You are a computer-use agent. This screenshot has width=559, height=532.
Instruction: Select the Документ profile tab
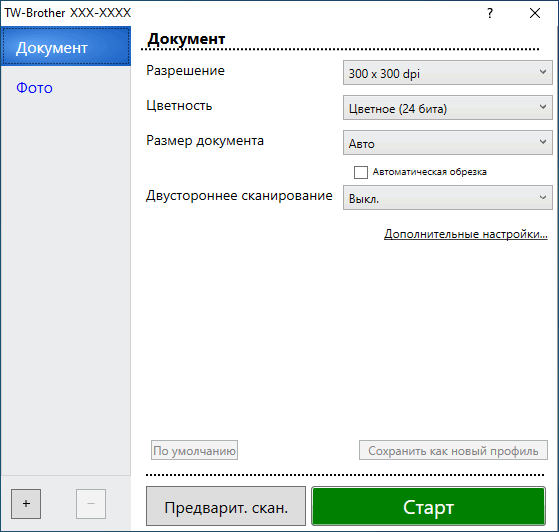tap(66, 46)
